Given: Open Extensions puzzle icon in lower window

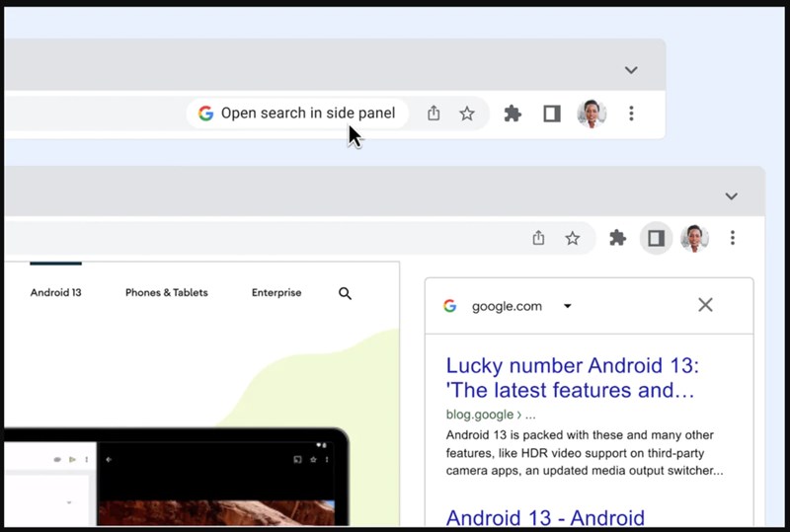Looking at the screenshot, I should tap(617, 238).
